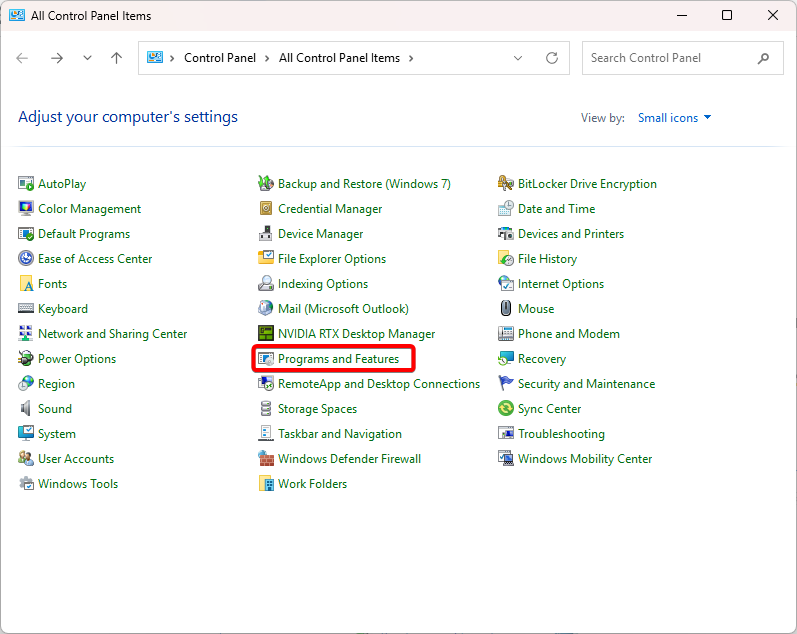The image size is (797, 634).
Task: Click the Sound speaker icon
Action: coord(26,408)
